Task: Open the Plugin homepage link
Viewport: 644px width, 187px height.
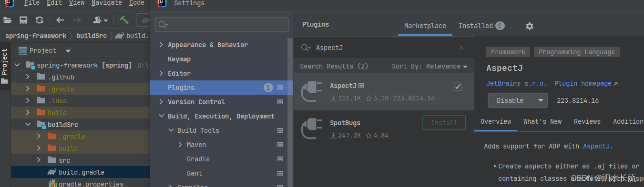Action: click(x=586, y=83)
